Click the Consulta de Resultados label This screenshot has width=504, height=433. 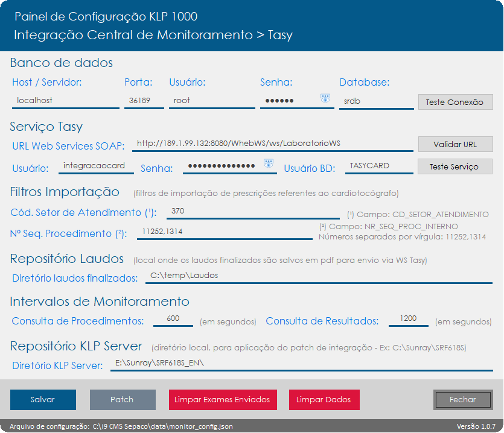[322, 321]
